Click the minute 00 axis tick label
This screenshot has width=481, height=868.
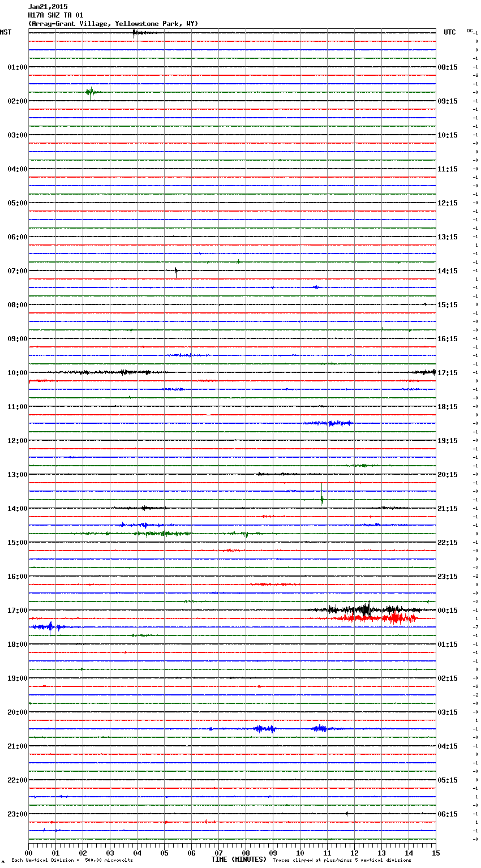(28, 853)
